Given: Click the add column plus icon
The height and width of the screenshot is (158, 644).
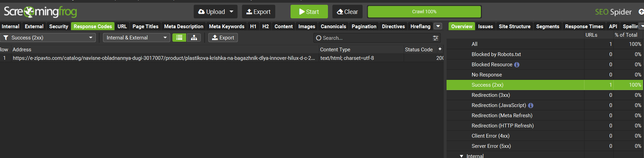Looking at the screenshot, I should (x=440, y=49).
